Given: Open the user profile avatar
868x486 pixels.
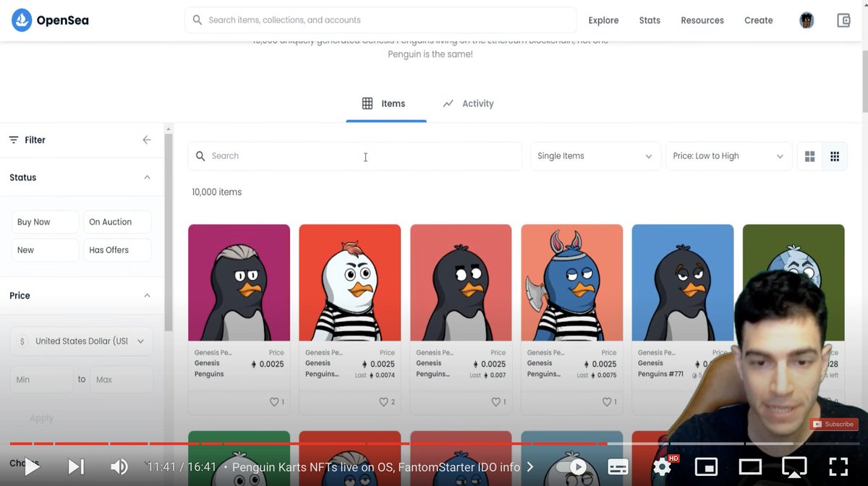Looking at the screenshot, I should coord(807,20).
